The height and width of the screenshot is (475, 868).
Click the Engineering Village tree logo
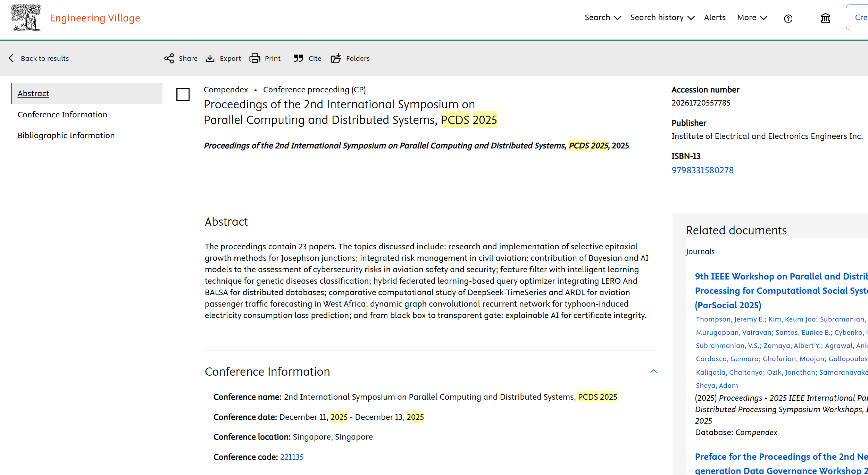26,17
